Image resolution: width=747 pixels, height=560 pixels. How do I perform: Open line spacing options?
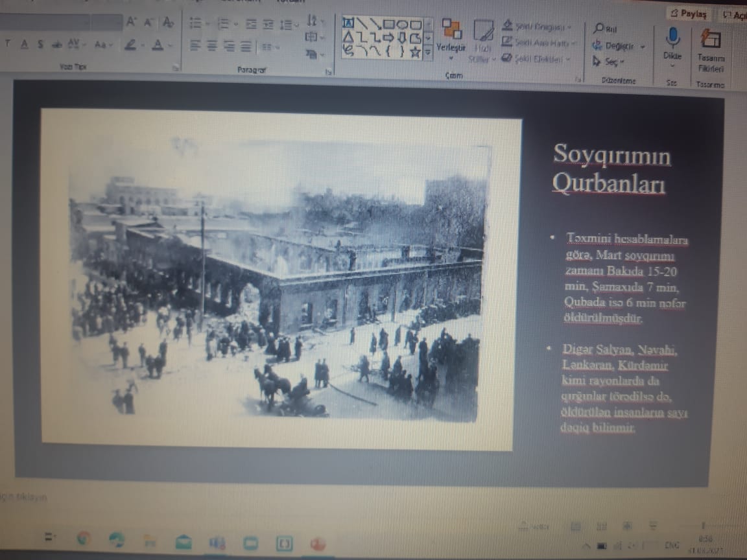click(x=289, y=24)
